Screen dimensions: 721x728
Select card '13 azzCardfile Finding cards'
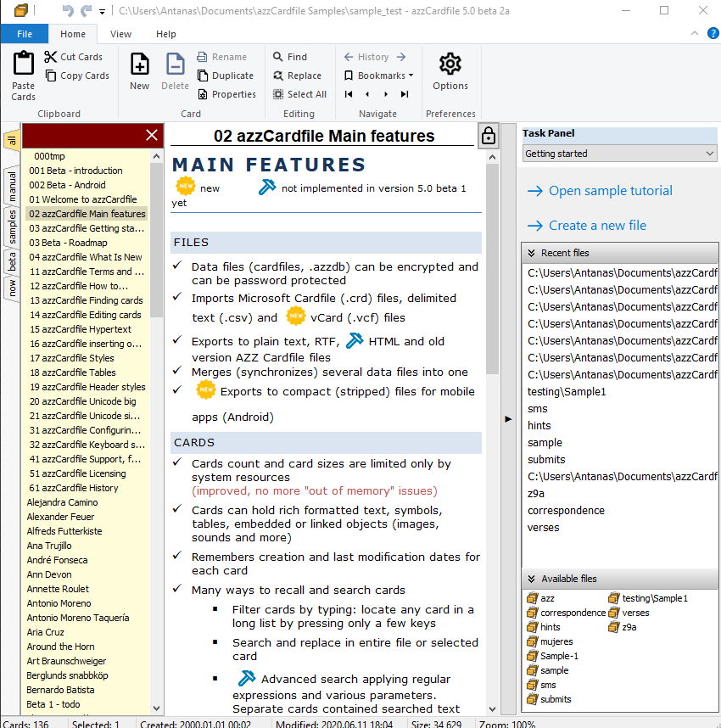click(x=86, y=300)
